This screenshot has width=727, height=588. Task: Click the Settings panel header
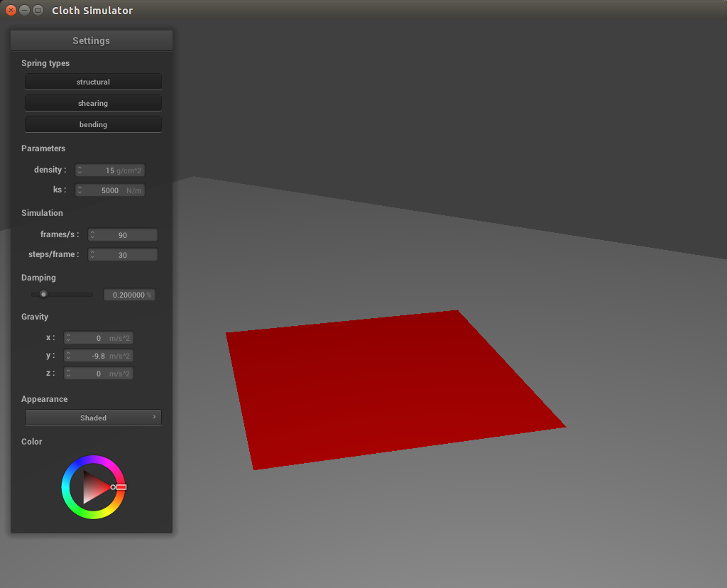coord(91,40)
